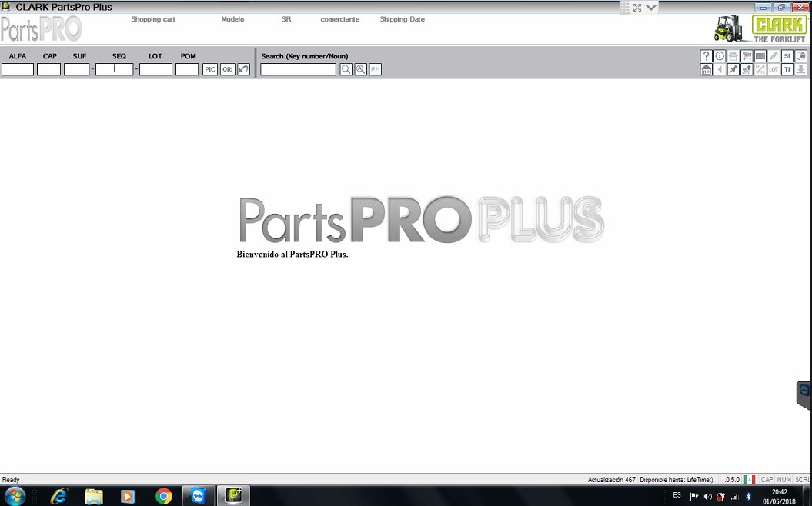Click the PIC button

209,69
